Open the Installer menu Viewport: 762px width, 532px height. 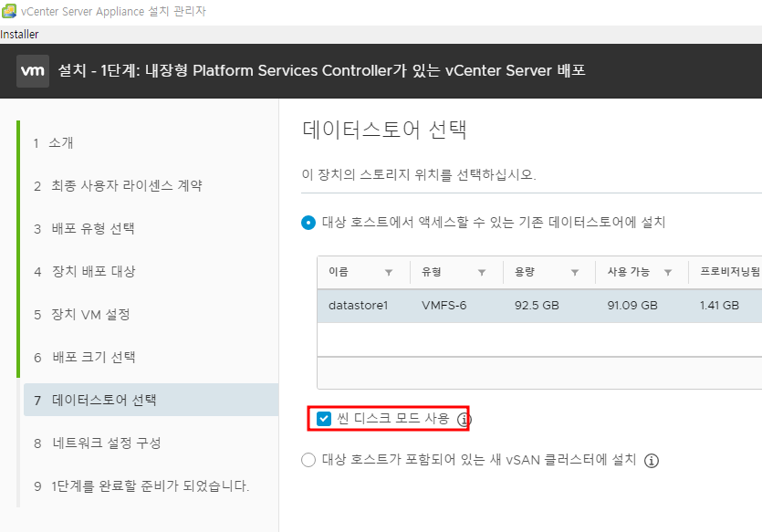19,35
